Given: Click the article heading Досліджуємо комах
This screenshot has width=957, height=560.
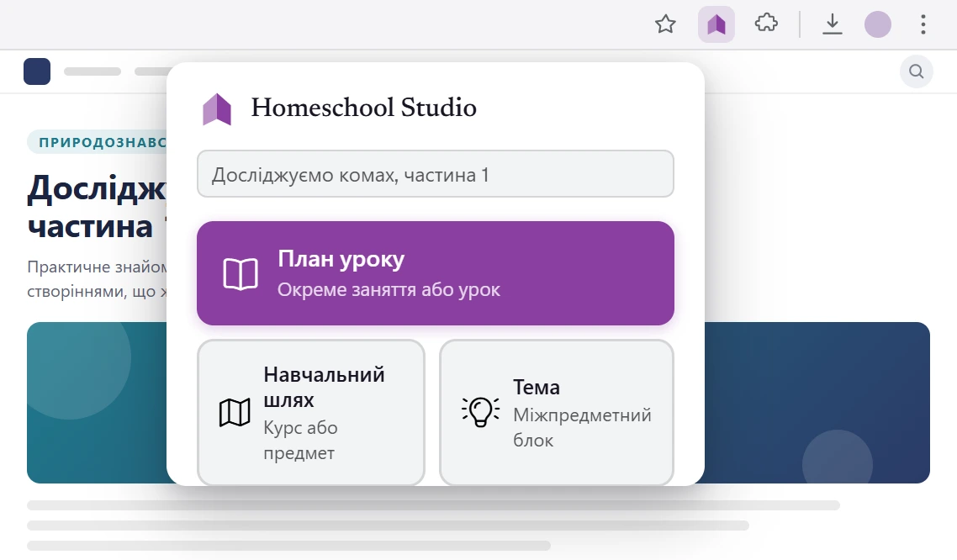Looking at the screenshot, I should click(97, 206).
